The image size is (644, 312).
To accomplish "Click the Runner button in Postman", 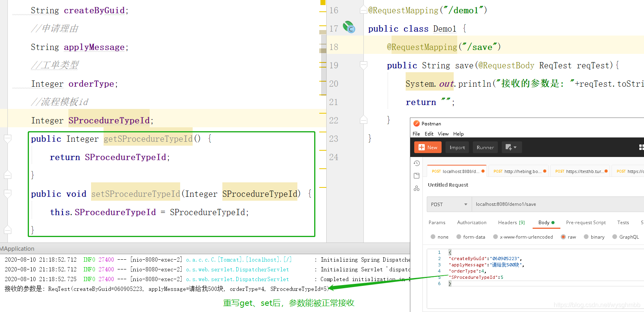I will tap(485, 147).
